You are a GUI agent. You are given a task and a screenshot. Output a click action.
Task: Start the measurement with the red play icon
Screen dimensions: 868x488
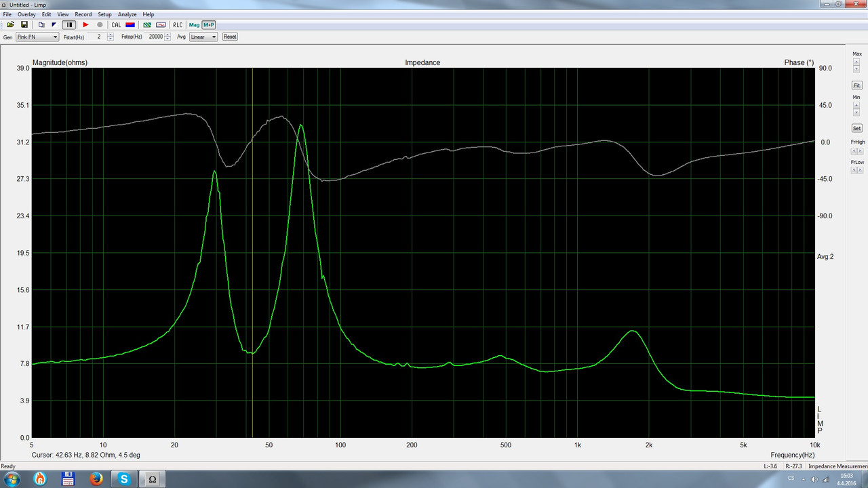click(x=85, y=24)
